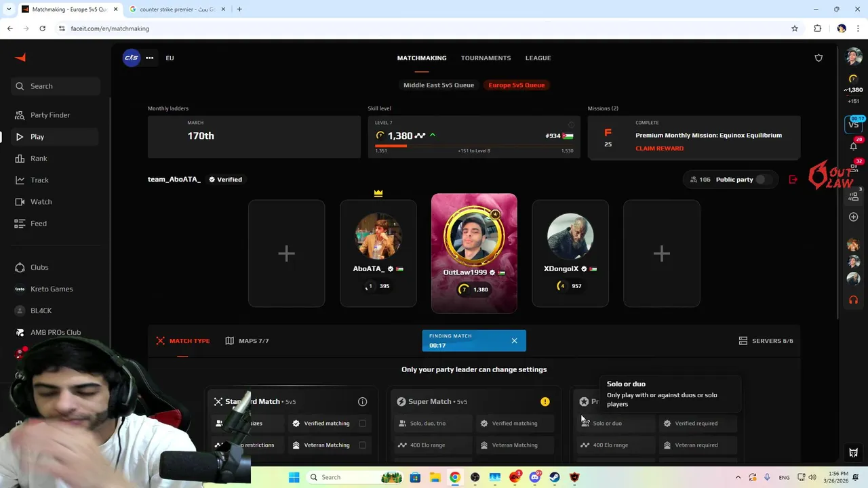Click the 1,380 Elo indicator in right rail
The width and height of the screenshot is (868, 488).
tap(853, 89)
